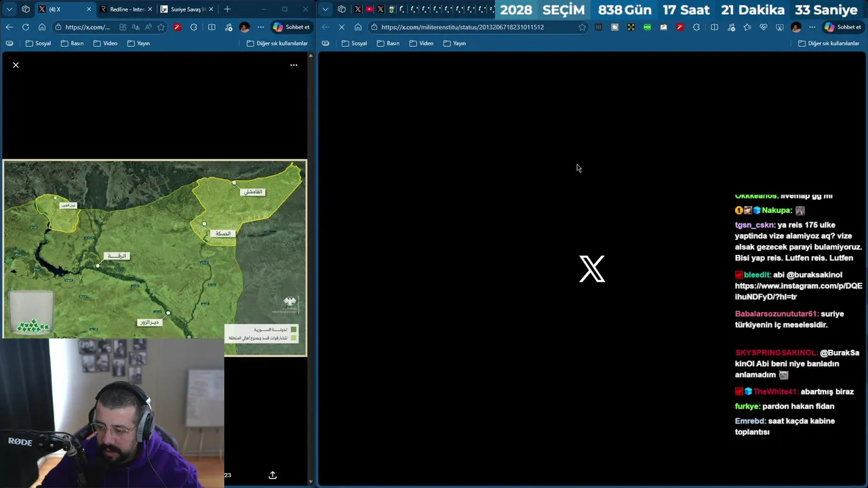Open profile avatar in left window
Screen dimensions: 868x488
coord(245,27)
